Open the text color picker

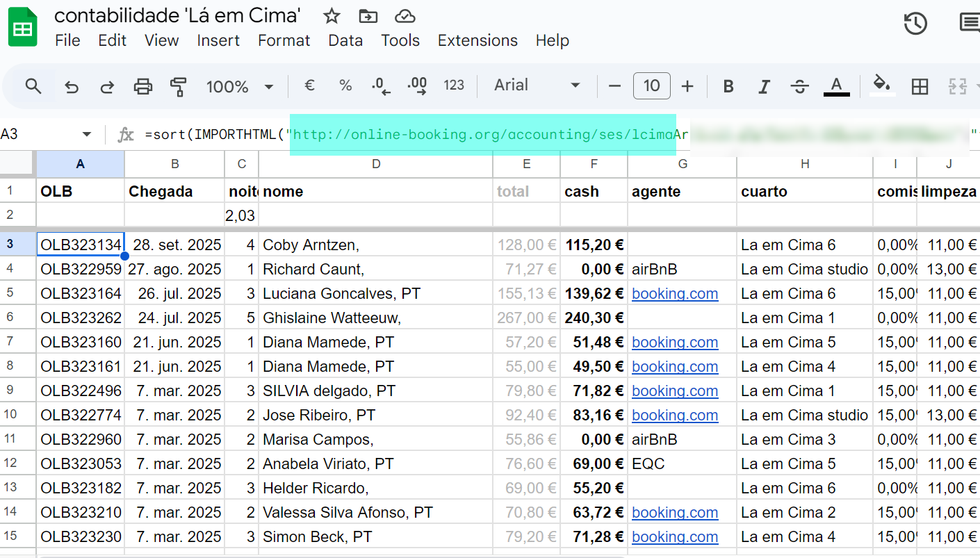coord(837,86)
